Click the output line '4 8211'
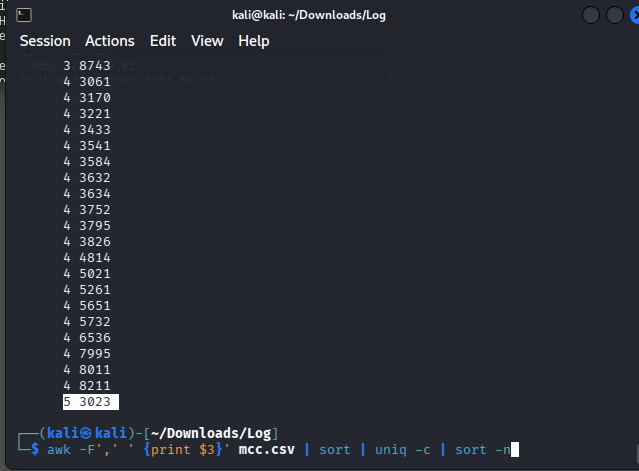639x471 pixels. click(87, 385)
